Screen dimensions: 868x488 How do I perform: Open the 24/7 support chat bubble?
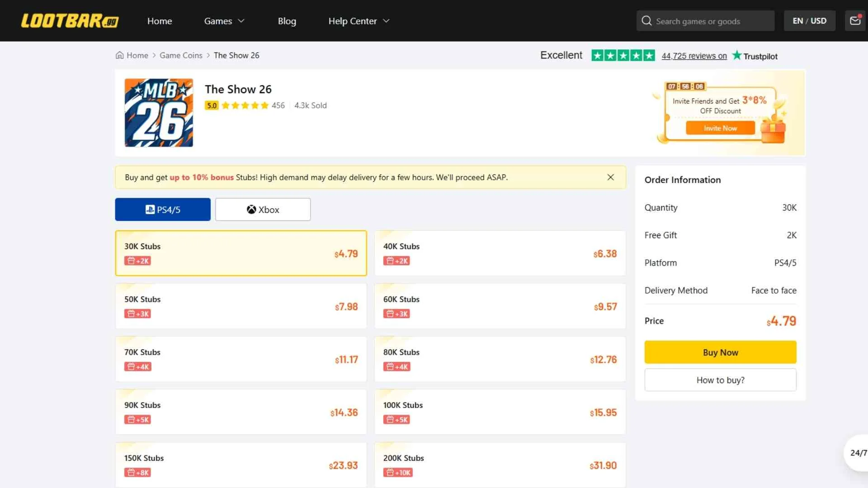tap(857, 453)
